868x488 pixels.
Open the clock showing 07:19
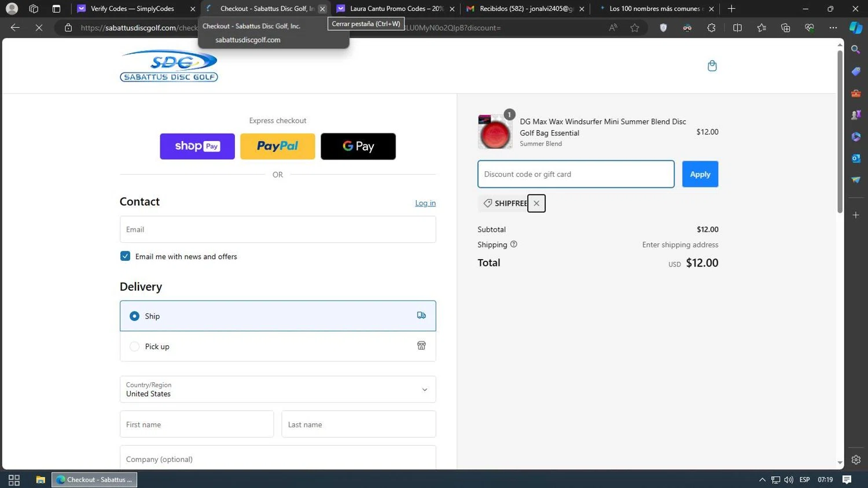pos(825,480)
